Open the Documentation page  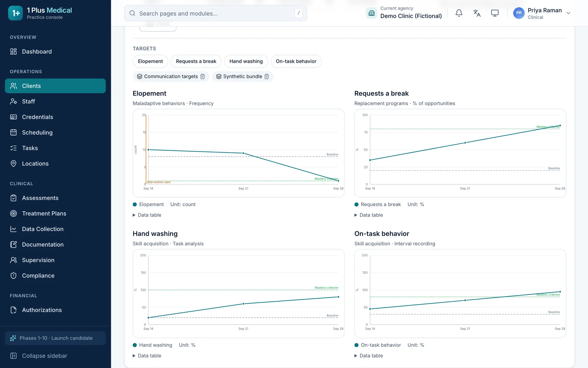55,245
